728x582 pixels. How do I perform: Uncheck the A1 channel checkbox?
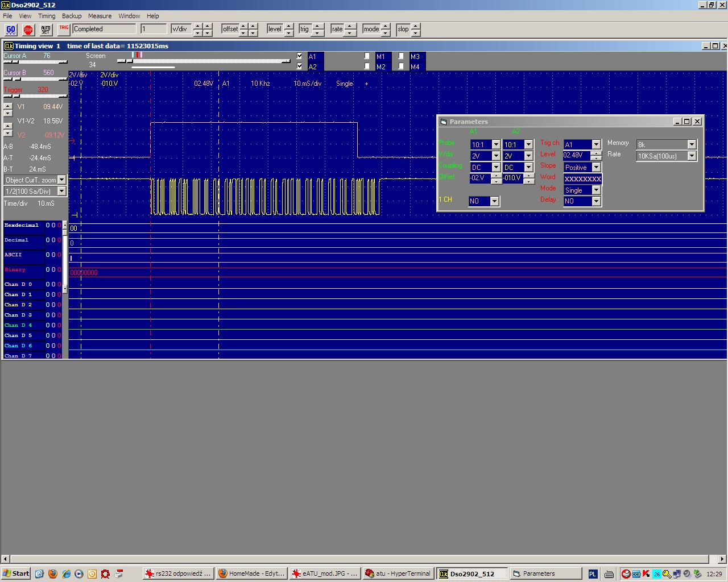click(300, 56)
